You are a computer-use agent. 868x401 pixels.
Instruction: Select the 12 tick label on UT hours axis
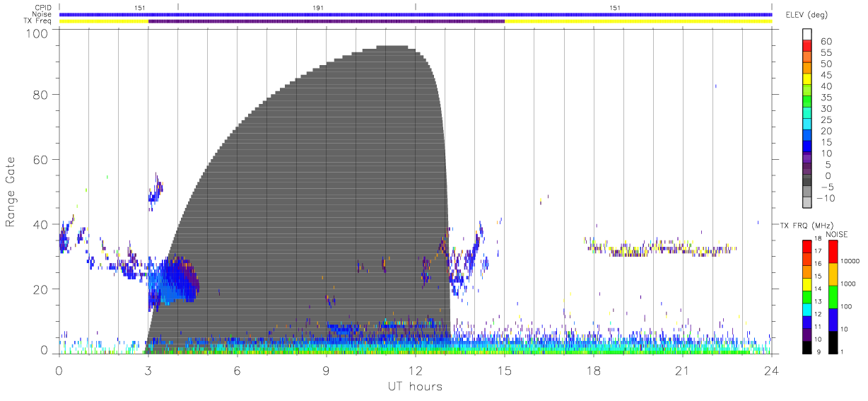[x=416, y=371]
